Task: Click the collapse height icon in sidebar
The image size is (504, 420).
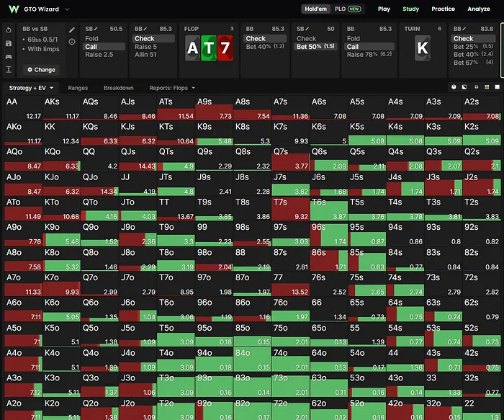Action: [x=9, y=69]
